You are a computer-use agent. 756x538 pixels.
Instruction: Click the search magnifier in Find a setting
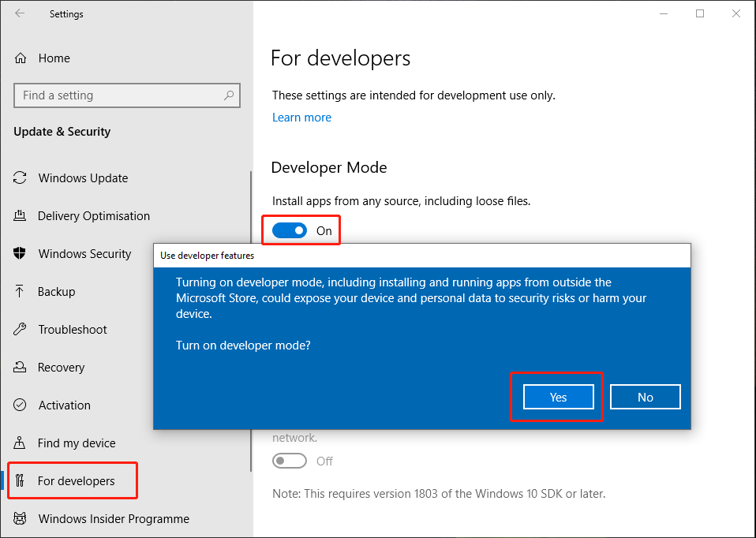pos(229,95)
